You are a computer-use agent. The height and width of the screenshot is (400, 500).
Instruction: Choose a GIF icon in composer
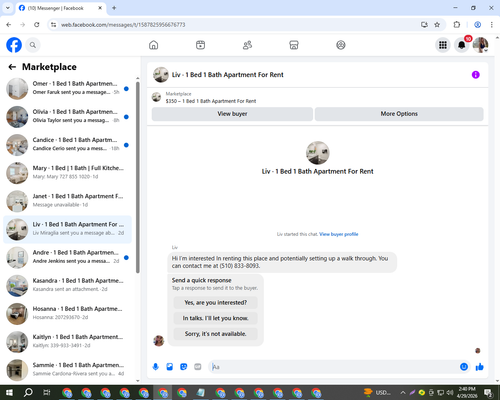[x=198, y=367]
